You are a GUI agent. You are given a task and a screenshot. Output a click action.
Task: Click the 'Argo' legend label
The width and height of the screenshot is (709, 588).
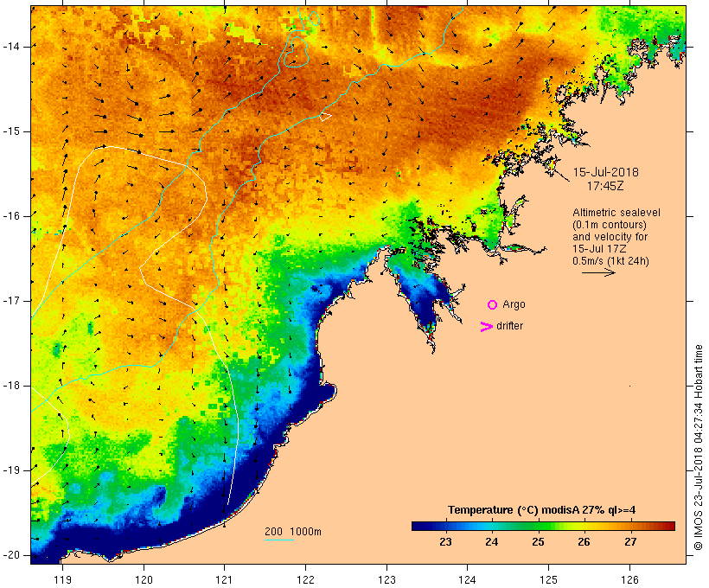click(x=514, y=304)
